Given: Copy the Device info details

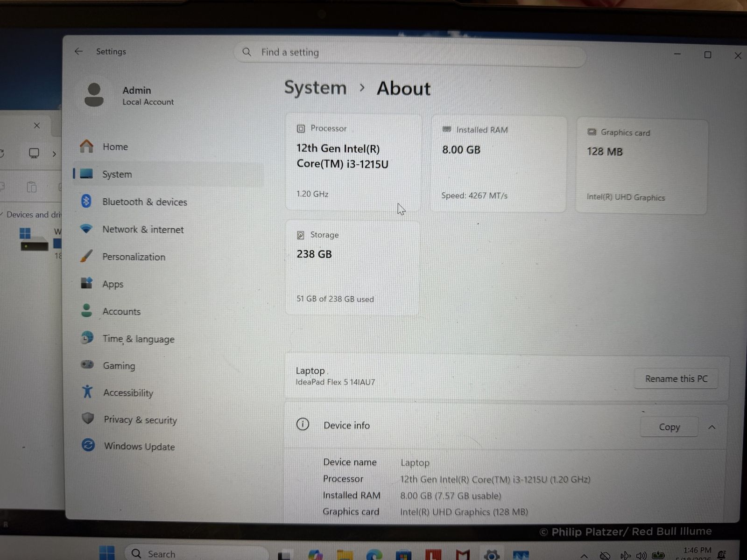Looking at the screenshot, I should pyautogui.click(x=669, y=427).
